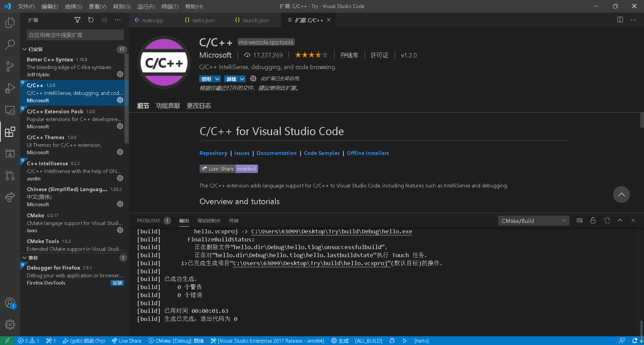This screenshot has width=644, height=345.
Task: Switch to the tasks.json tab
Action: tap(204, 20)
